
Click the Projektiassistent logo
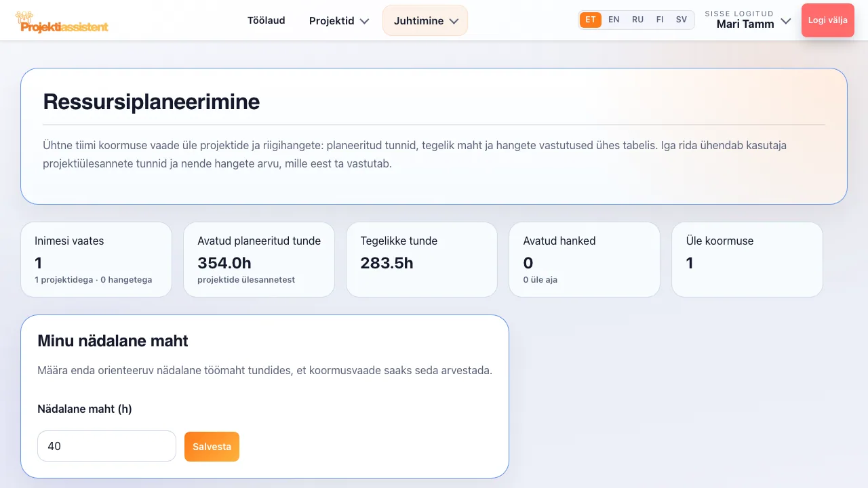pyautogui.click(x=62, y=22)
